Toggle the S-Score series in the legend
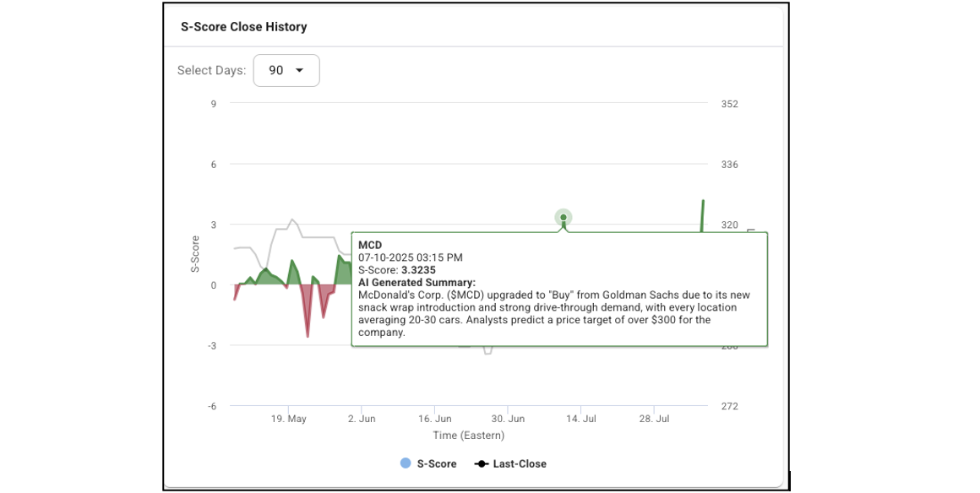 [x=437, y=463]
